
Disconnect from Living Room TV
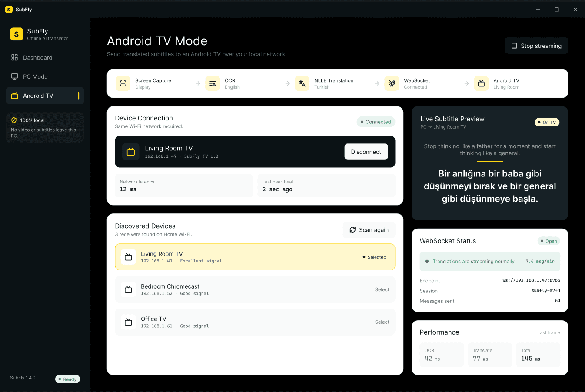[x=366, y=152]
